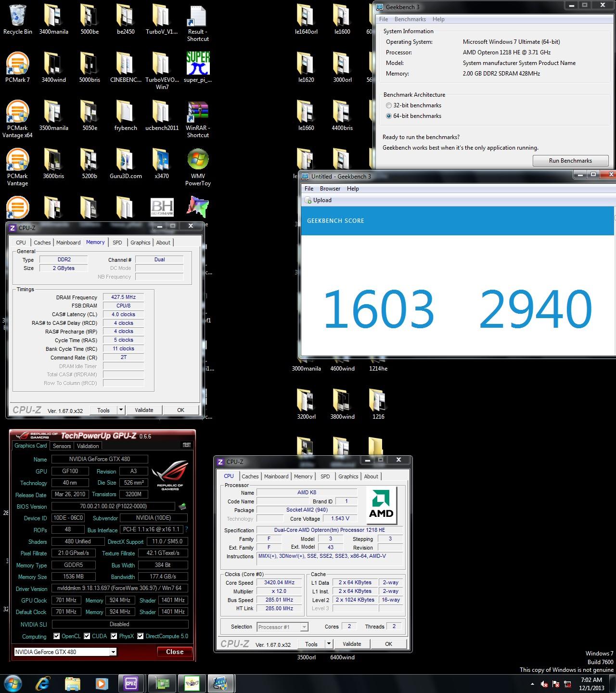Screen dimensions: 616x693
Task: Expand Tools dropdown arrow in CPU-Z Memory window
Action: click(x=121, y=410)
